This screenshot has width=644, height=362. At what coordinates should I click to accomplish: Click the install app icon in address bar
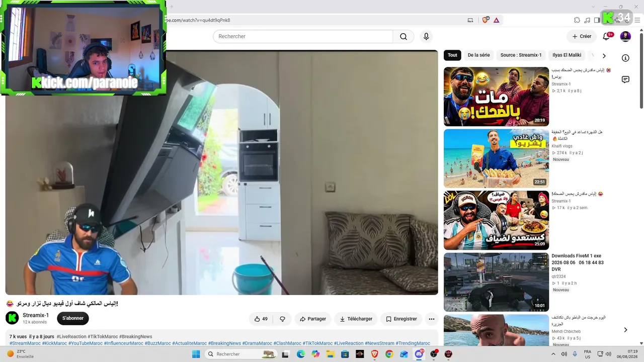click(x=470, y=20)
